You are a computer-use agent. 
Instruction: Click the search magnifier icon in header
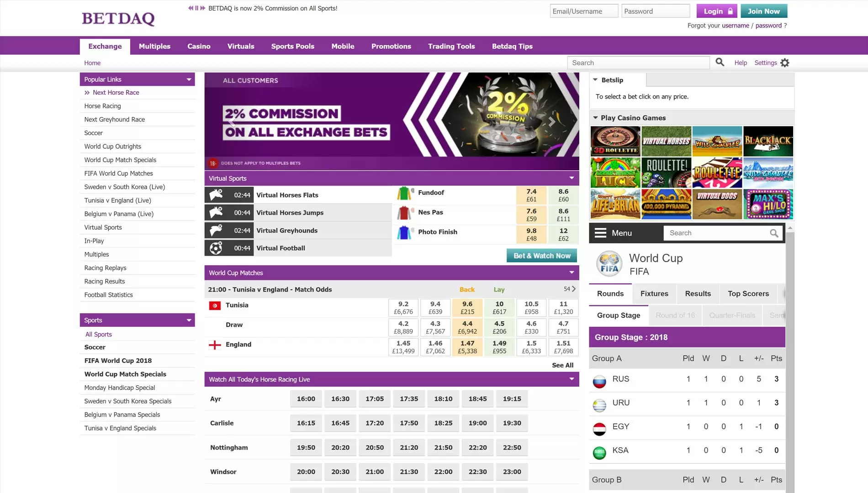(x=720, y=62)
